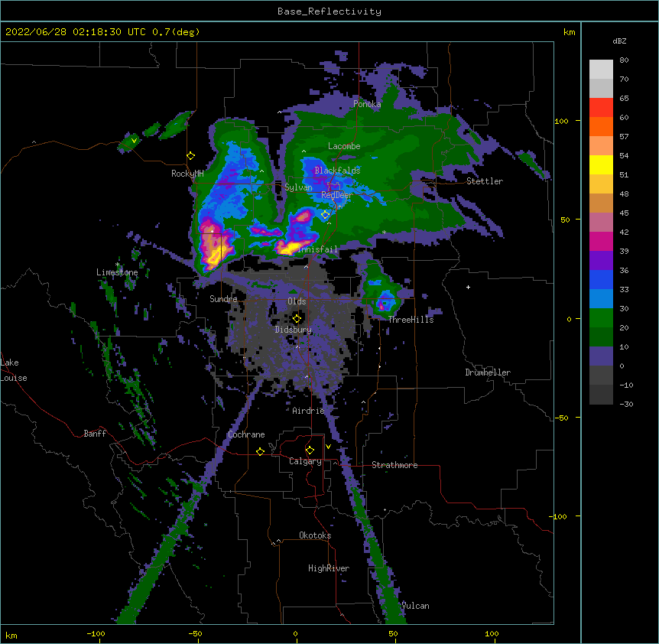
Task: Select the light blue 30-33 dBZ legend swatch
Action: [x=601, y=299]
